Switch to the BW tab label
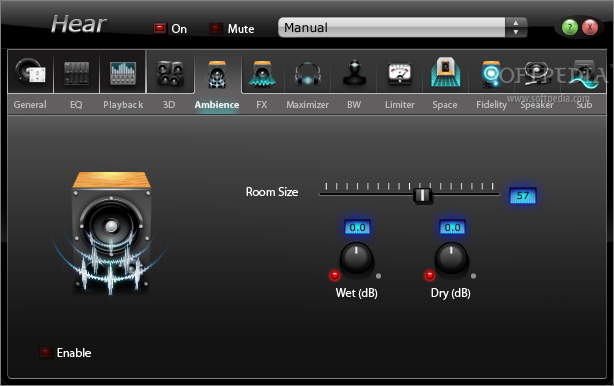The image size is (614, 386). 354,105
